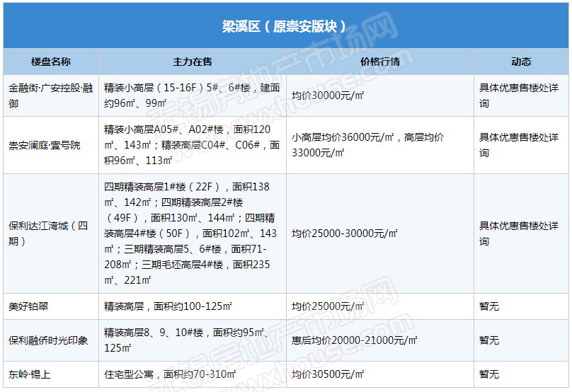Open the 金融街·广安控股·融御 property name

pyautogui.click(x=50, y=96)
